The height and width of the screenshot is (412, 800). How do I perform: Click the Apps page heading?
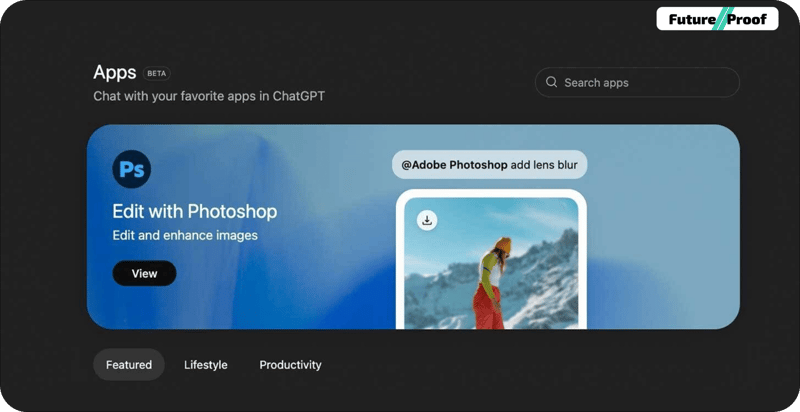click(115, 72)
